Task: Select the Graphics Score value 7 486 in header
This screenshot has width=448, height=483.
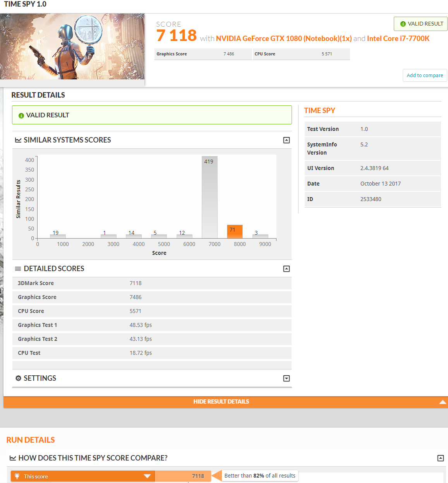Action: pos(229,54)
